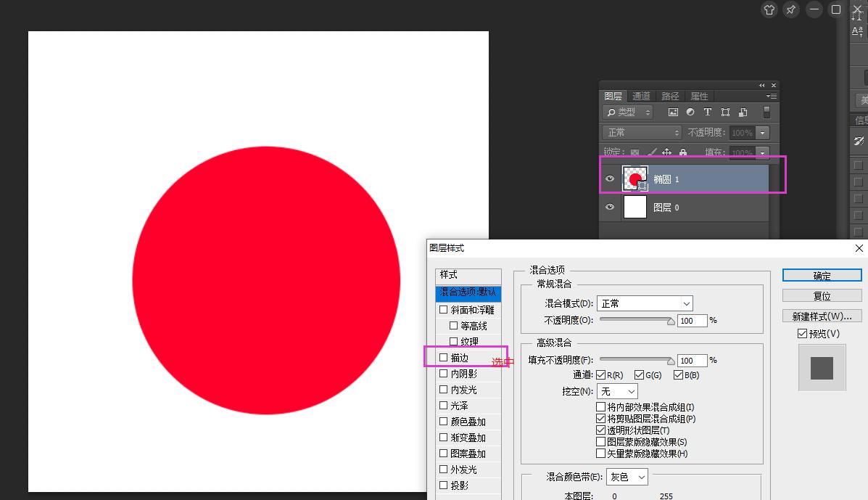Uncheck the R channel checkbox
Image resolution: width=868 pixels, height=500 pixels.
600,375
